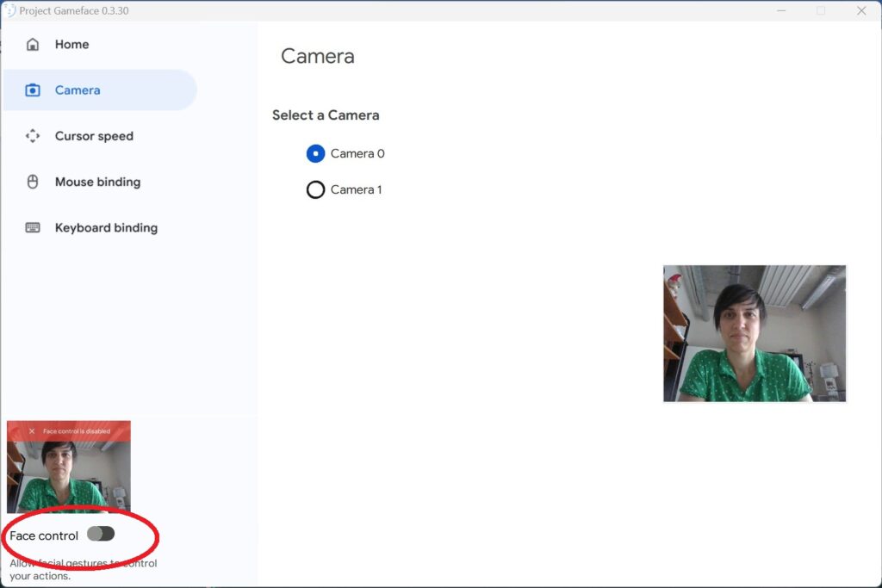
Task: Click the Camera 1 option label text
Action: click(x=356, y=189)
